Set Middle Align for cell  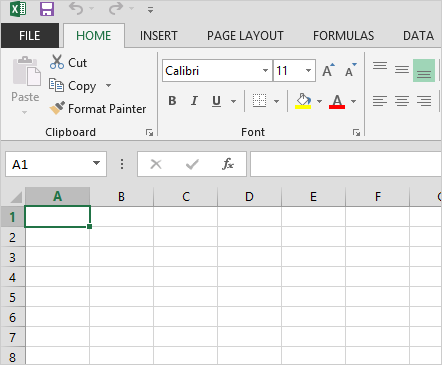(402, 70)
